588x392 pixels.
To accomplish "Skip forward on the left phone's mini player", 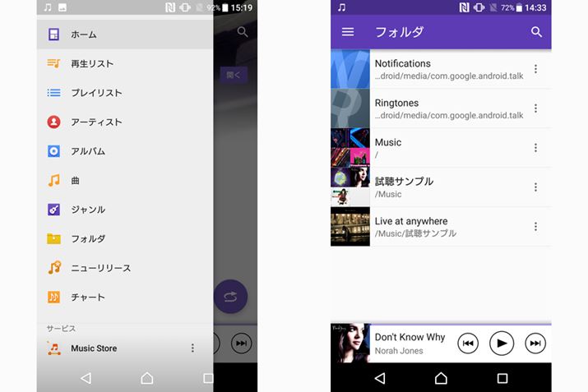I will tap(241, 344).
